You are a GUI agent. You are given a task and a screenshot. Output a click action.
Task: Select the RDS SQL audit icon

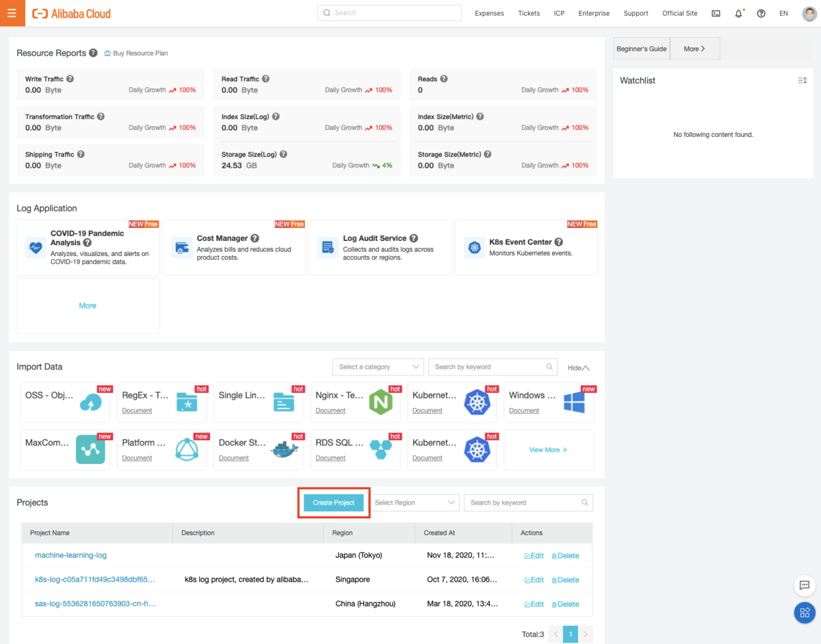380,450
